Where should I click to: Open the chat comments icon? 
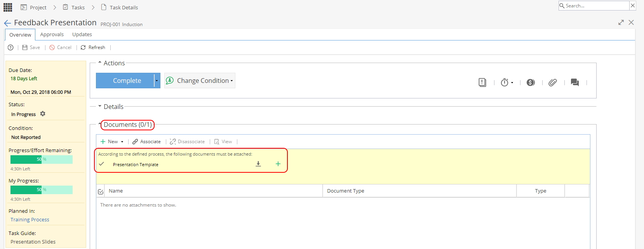click(575, 82)
